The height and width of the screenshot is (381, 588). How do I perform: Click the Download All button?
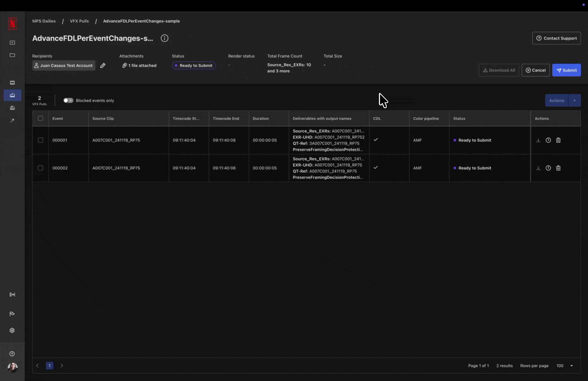click(499, 70)
